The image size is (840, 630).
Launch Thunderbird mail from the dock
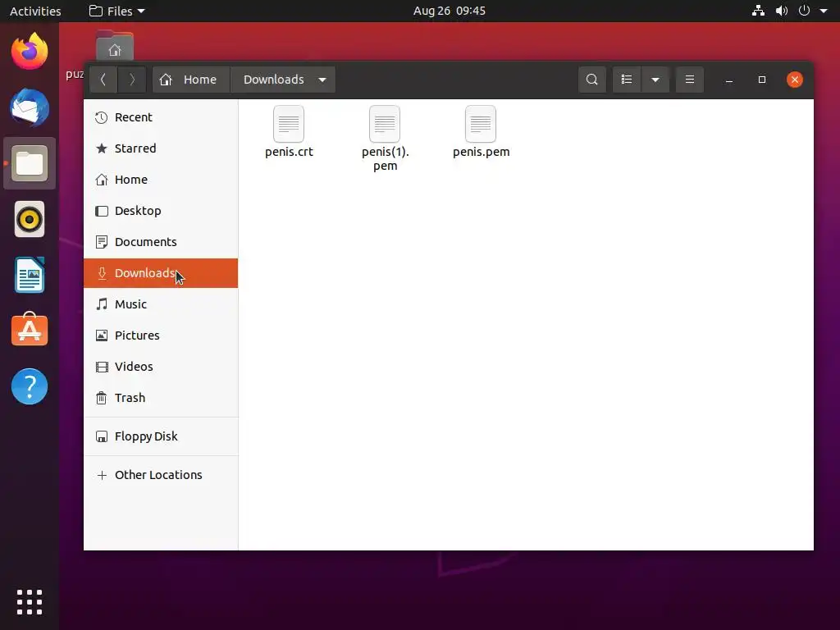pos(30,107)
